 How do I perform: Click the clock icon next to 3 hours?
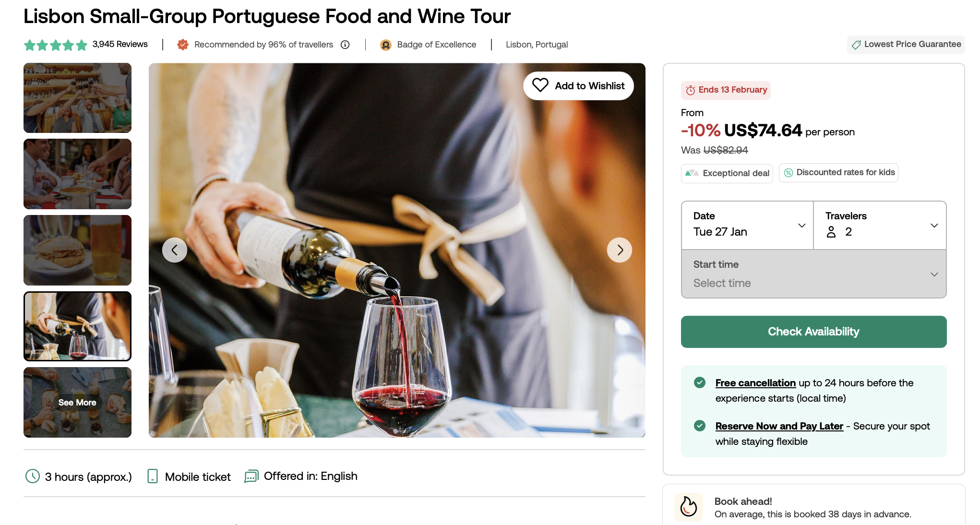pos(33,476)
